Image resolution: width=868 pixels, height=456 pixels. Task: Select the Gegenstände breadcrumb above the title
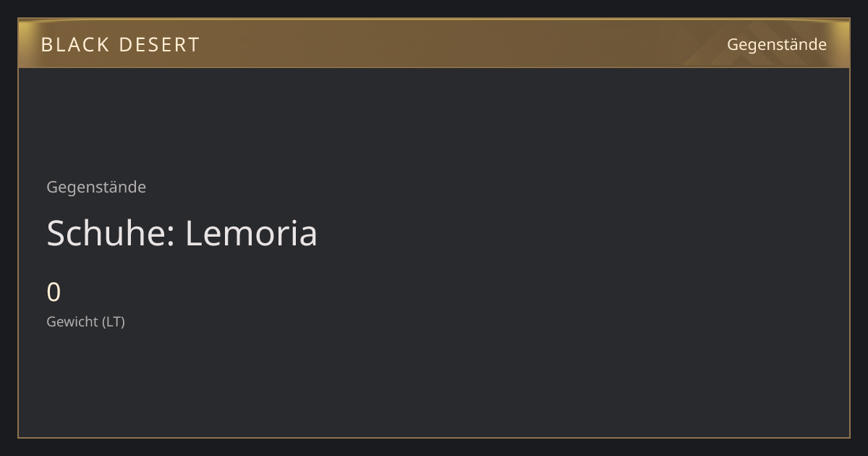pyautogui.click(x=96, y=187)
